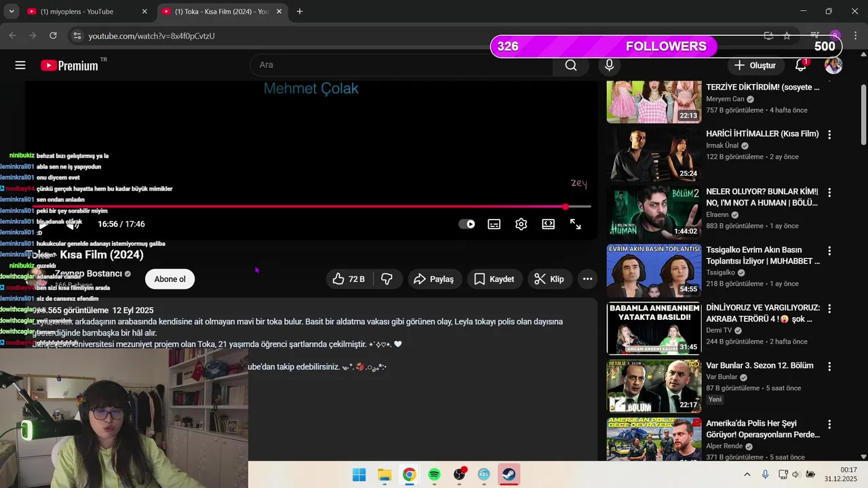Open the account avatar menu
The height and width of the screenshot is (488, 868).
coord(833,65)
